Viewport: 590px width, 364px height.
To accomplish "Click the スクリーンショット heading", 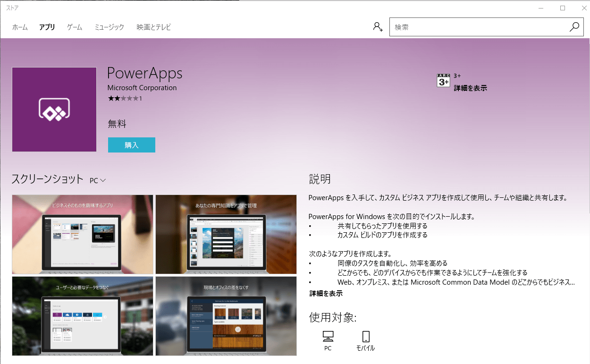I will point(47,179).
